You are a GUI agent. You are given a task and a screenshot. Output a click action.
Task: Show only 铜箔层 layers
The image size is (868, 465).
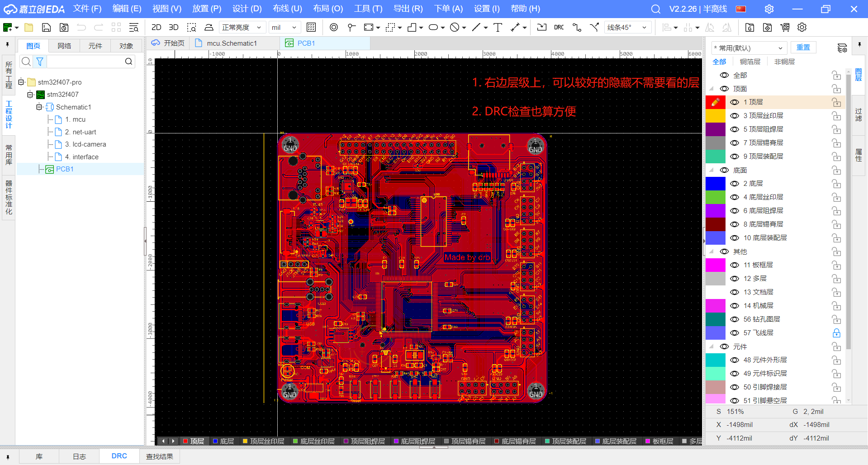pos(750,62)
